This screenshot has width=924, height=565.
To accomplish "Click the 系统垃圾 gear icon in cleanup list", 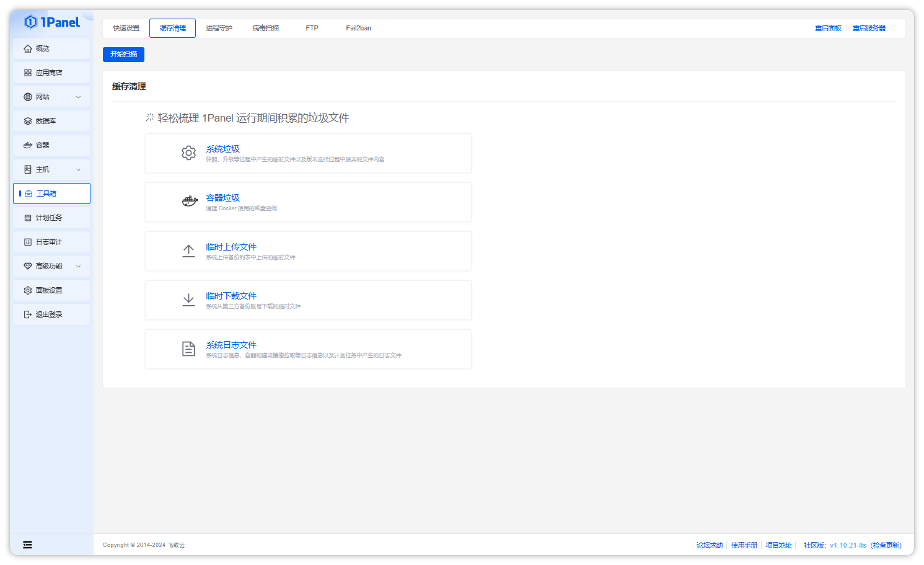I will [x=188, y=153].
